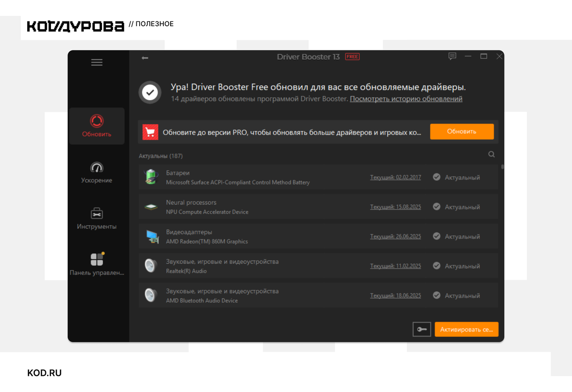Click the Активировать orange button
The height and width of the screenshot is (392, 572).
(467, 329)
